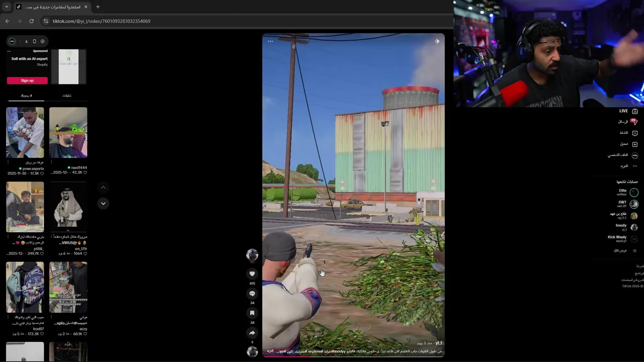This screenshot has height=362, width=644.
Task: Open the vrs_511r video thumbnail
Action: [68, 207]
